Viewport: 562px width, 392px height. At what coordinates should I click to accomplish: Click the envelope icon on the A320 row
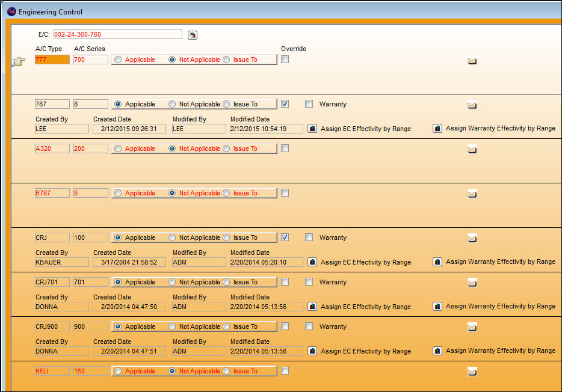coord(472,150)
